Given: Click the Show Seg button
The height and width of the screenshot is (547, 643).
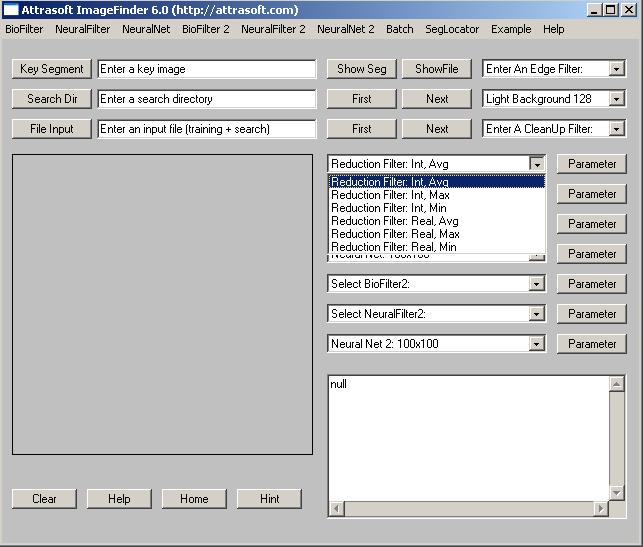Looking at the screenshot, I should [x=361, y=69].
